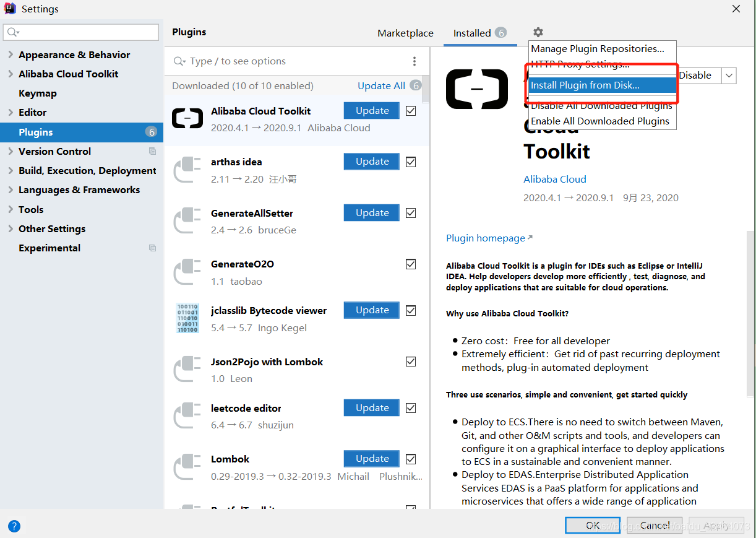Click the external link arrow after Plugin homepage
The width and height of the screenshot is (756, 538).
click(x=530, y=238)
